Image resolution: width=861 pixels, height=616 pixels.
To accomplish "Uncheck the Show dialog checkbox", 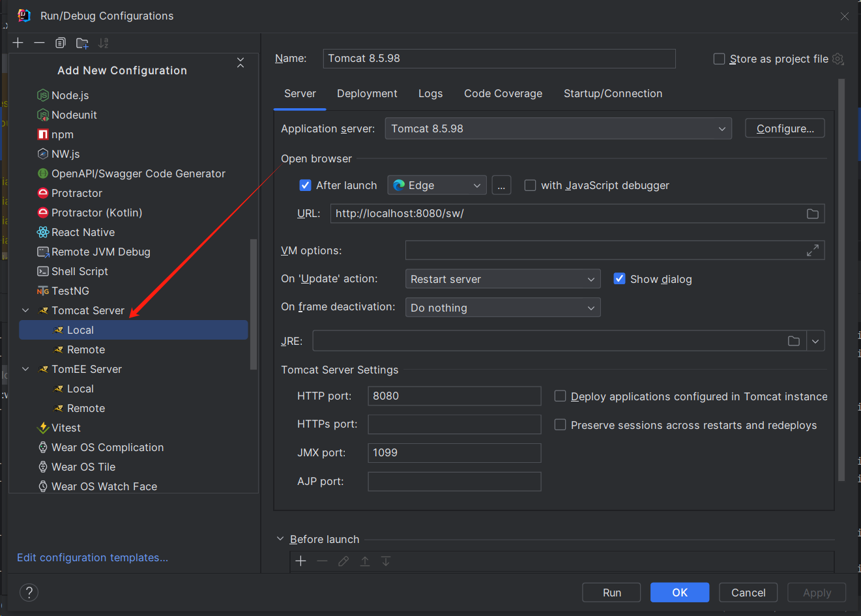I will (619, 279).
